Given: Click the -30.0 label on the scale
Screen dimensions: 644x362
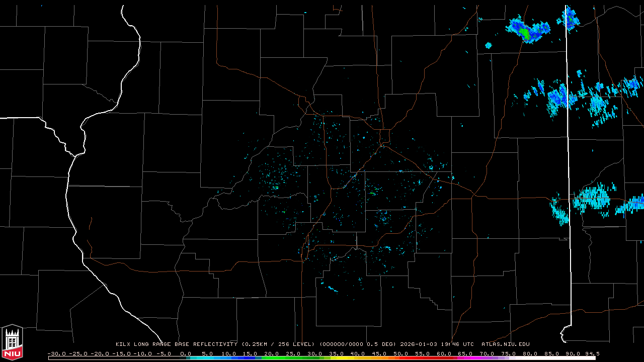Looking at the screenshot, I should click(x=56, y=353).
